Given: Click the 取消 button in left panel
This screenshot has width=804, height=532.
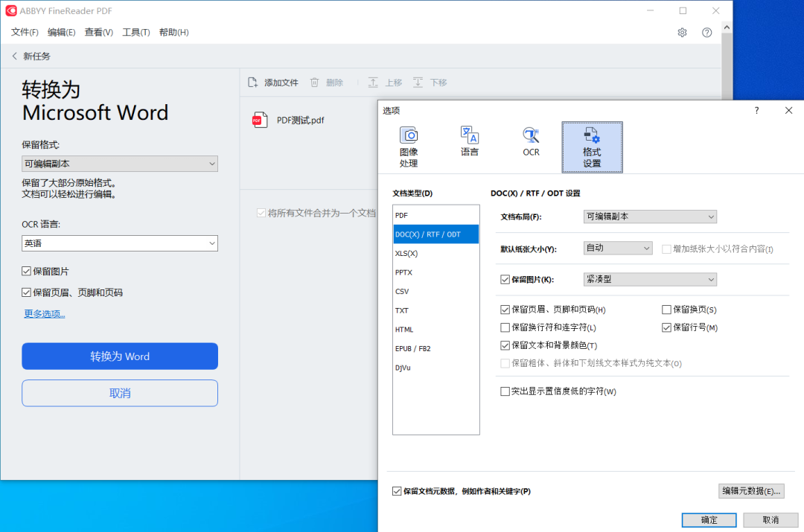Looking at the screenshot, I should [x=119, y=393].
